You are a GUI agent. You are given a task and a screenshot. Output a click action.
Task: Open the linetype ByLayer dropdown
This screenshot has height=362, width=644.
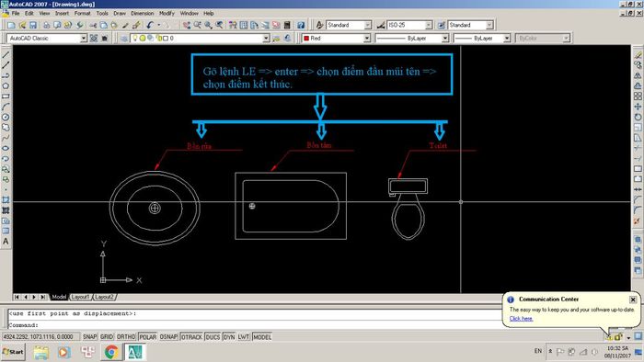[445, 38]
